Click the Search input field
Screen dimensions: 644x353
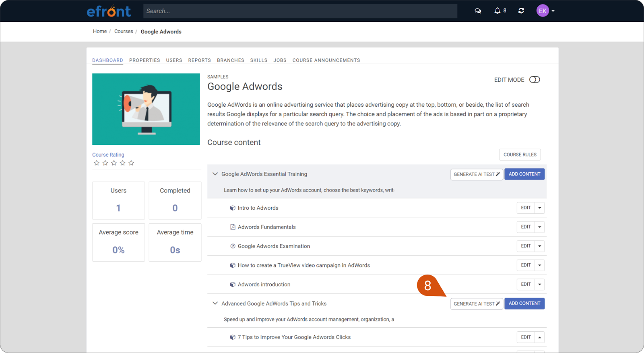pyautogui.click(x=300, y=11)
